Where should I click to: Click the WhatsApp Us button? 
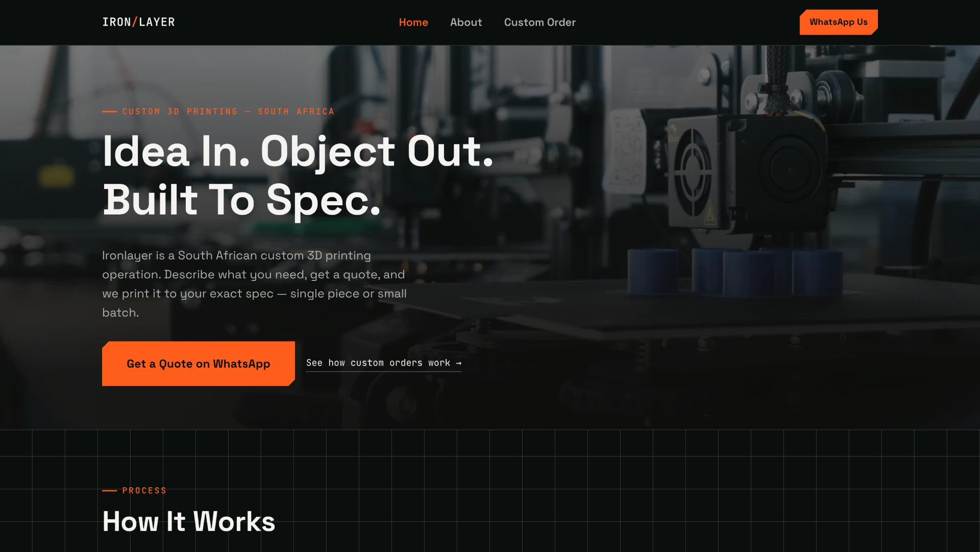pyautogui.click(x=839, y=22)
